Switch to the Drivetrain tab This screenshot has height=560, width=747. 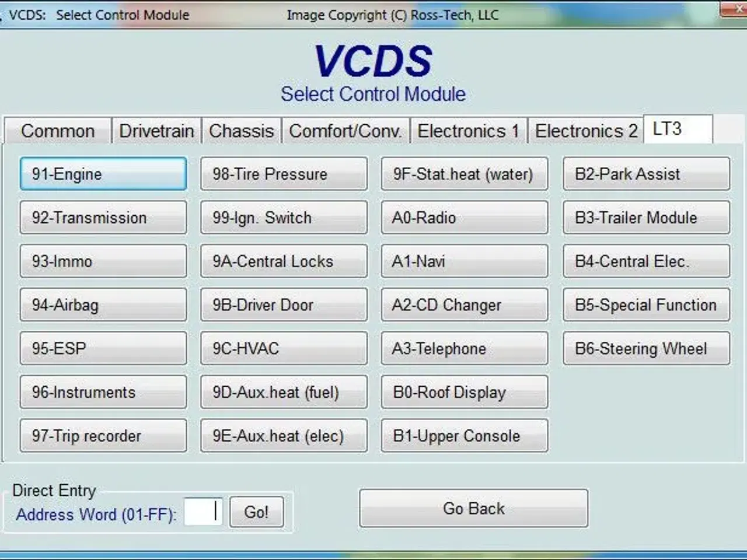[x=156, y=131]
